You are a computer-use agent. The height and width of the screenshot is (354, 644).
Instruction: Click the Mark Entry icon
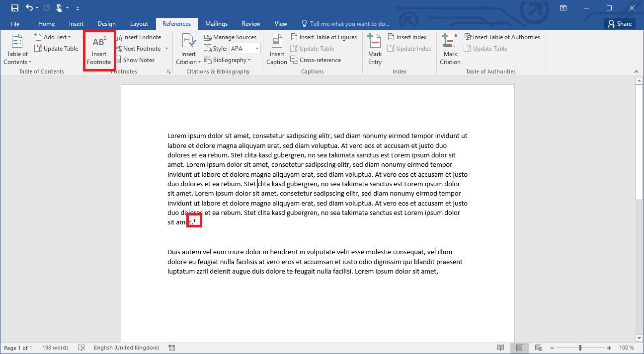click(x=374, y=48)
